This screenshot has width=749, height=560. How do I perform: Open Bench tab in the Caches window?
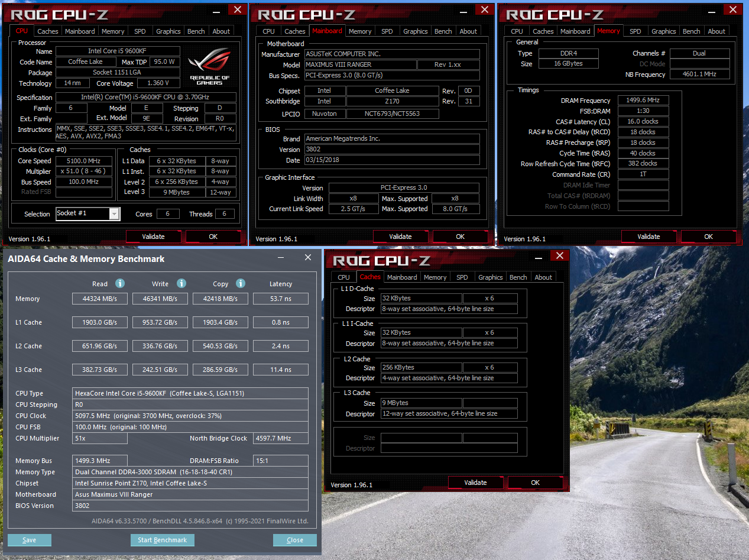518,277
